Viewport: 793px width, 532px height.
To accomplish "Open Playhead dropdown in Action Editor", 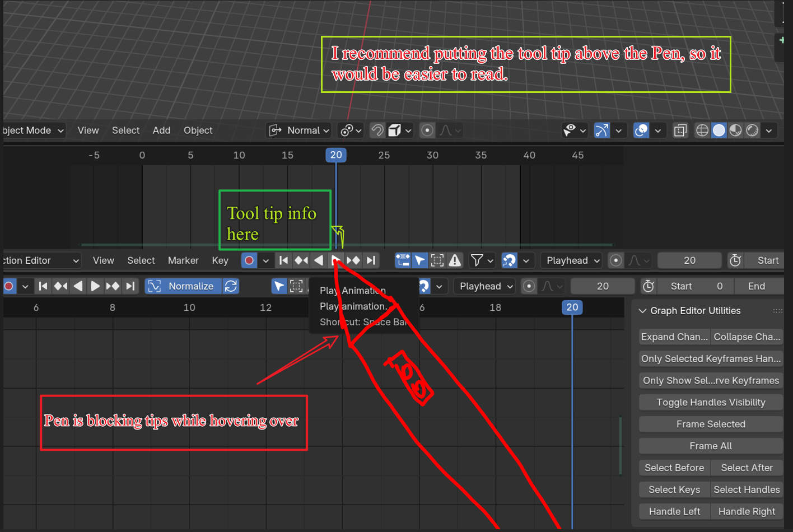I will (572, 260).
